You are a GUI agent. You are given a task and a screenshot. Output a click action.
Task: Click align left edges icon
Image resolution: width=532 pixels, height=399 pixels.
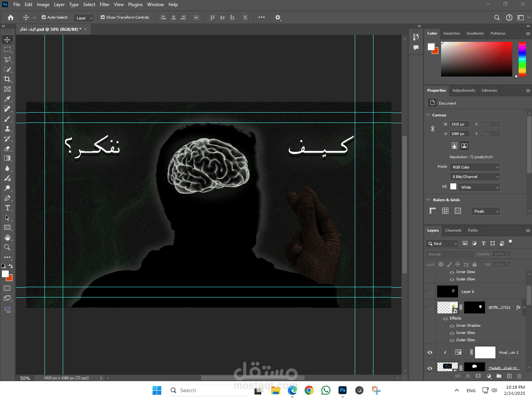(x=164, y=17)
